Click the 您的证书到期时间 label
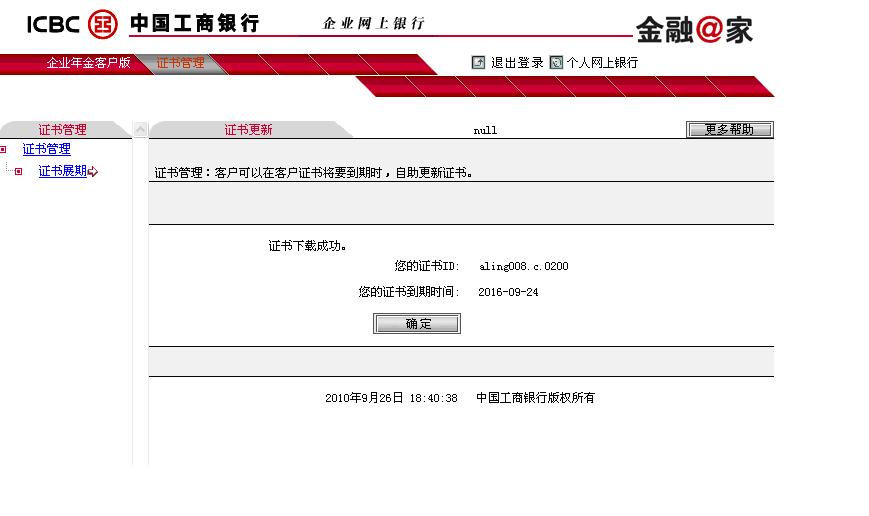Screen dimensions: 869x516 coord(408,292)
